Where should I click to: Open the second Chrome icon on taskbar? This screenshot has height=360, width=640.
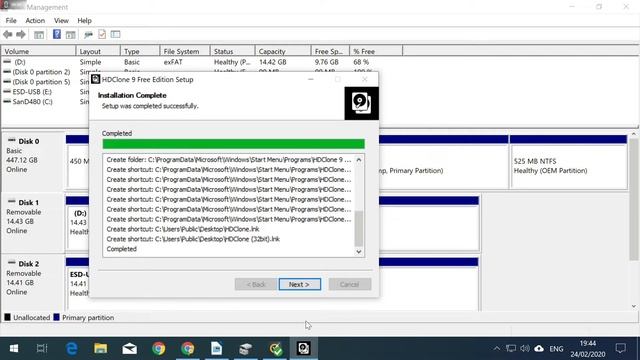tap(188, 349)
